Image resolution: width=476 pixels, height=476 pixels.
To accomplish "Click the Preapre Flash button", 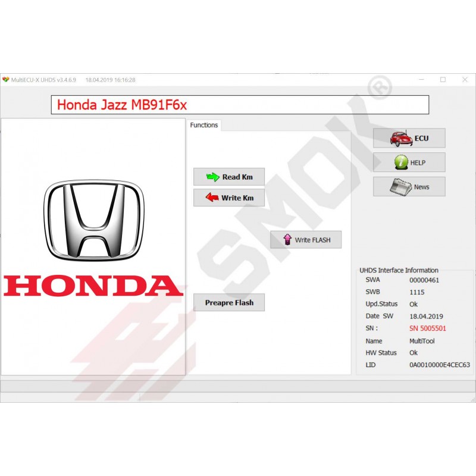I will coord(229,302).
